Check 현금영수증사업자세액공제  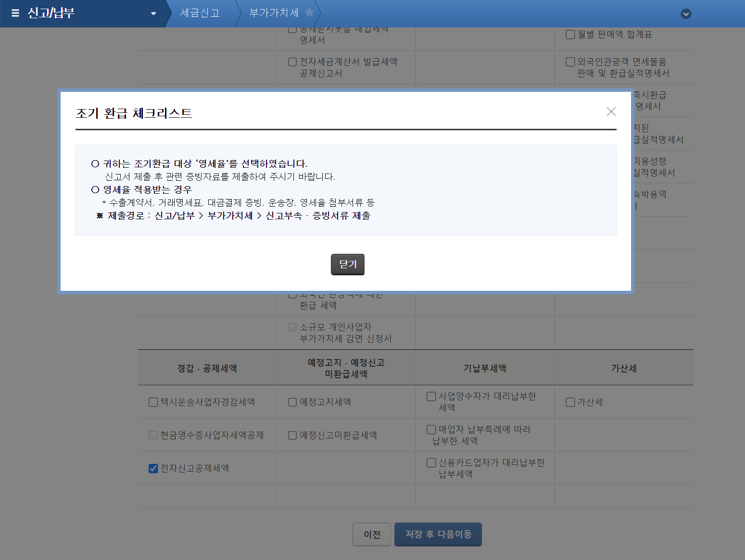pyautogui.click(x=153, y=436)
